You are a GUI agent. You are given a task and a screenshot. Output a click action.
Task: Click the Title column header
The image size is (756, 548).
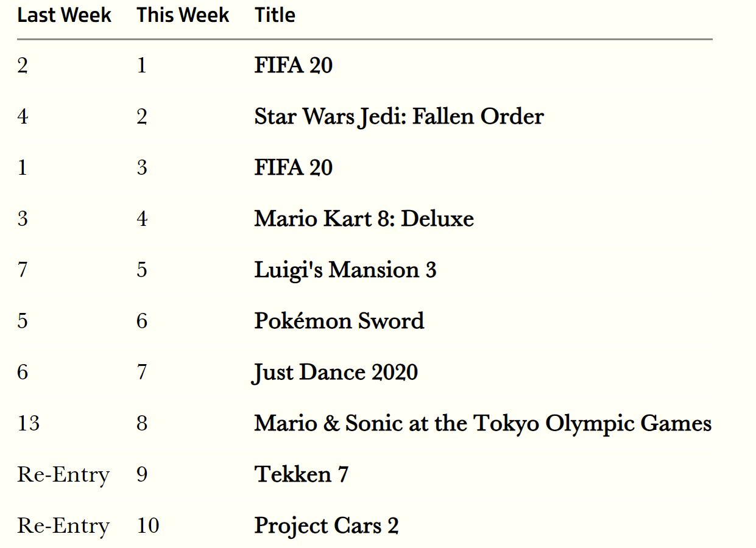pyautogui.click(x=275, y=15)
